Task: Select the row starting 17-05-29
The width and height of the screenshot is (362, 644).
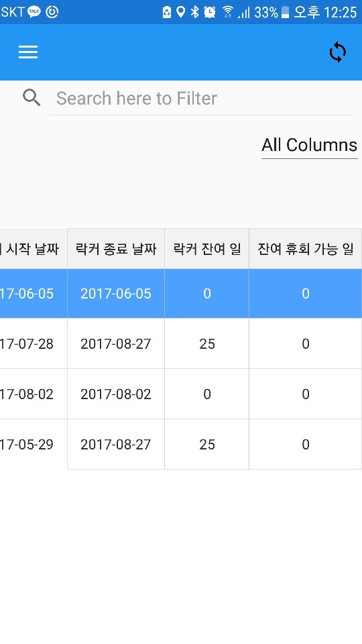Action: coord(181,444)
